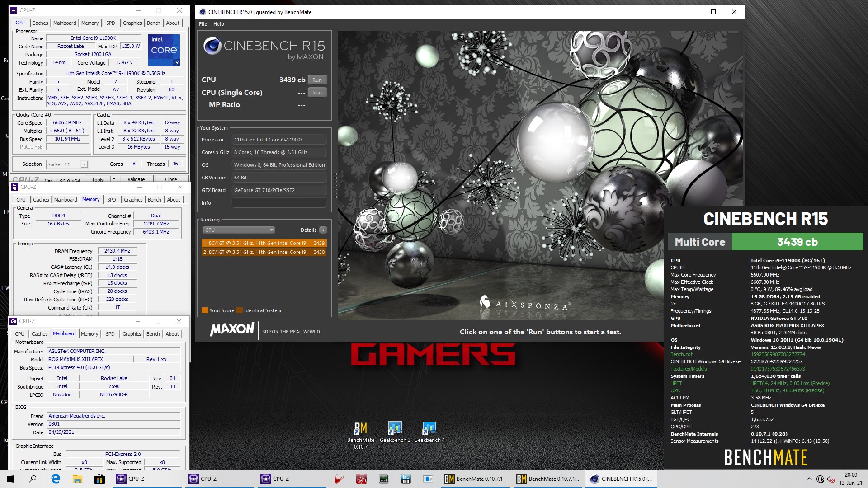Open volume speaker tray icon
The width and height of the screenshot is (868, 488).
(x=831, y=479)
